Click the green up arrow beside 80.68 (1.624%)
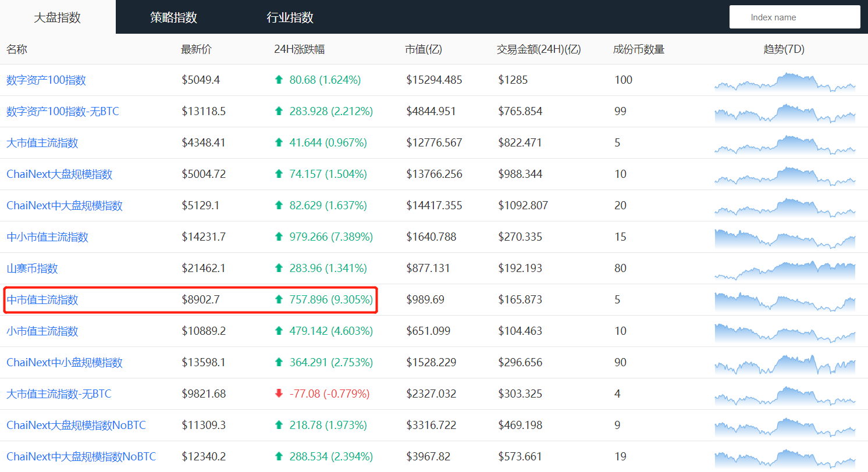Image resolution: width=868 pixels, height=472 pixels. pos(279,80)
